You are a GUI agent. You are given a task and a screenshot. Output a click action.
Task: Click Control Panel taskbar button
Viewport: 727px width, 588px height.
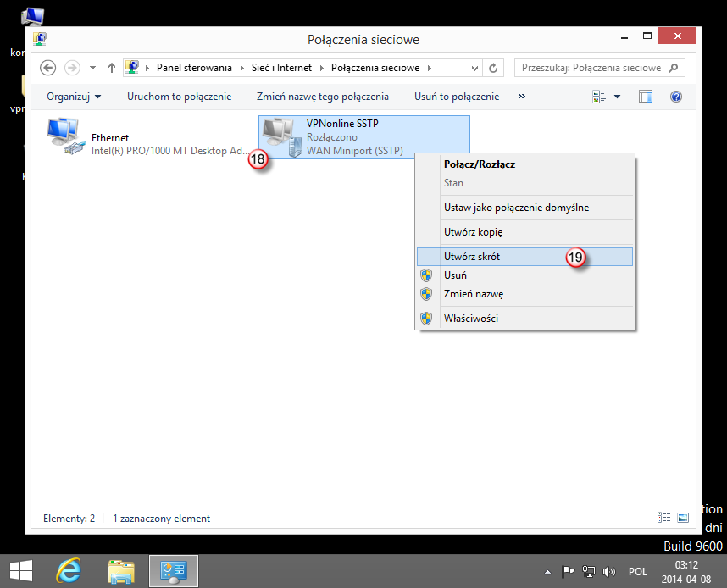174,571
